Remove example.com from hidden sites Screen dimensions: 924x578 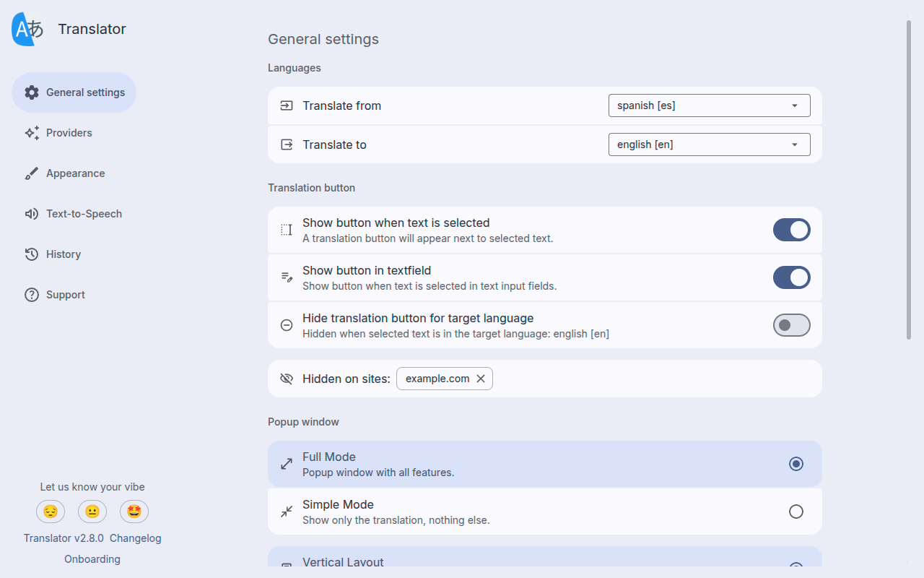pyautogui.click(x=481, y=379)
